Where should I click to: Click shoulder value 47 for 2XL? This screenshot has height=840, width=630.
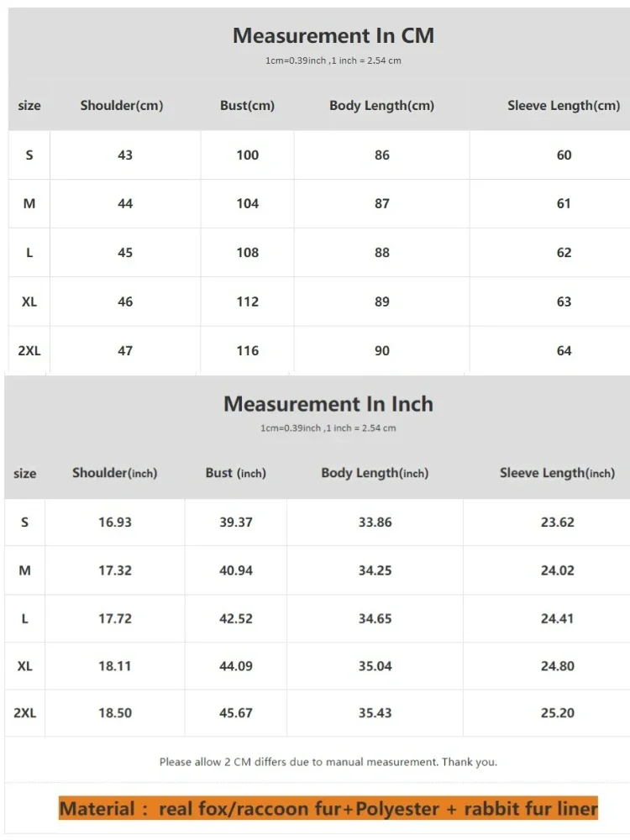125,351
